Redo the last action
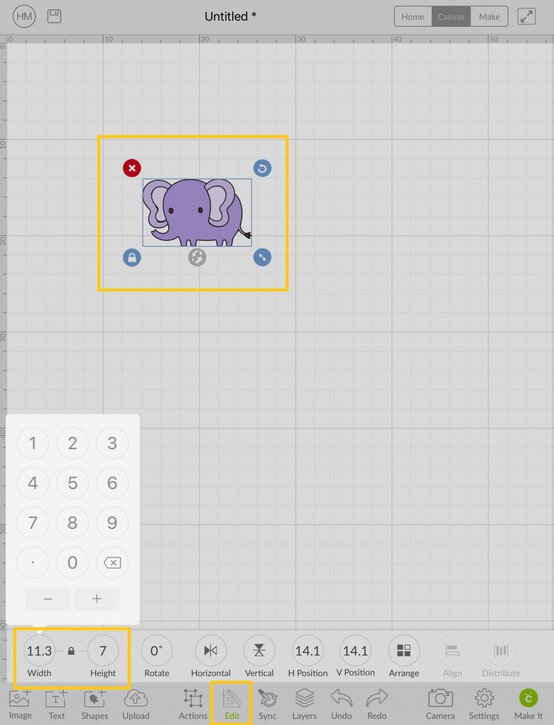554x725 pixels. click(377, 704)
